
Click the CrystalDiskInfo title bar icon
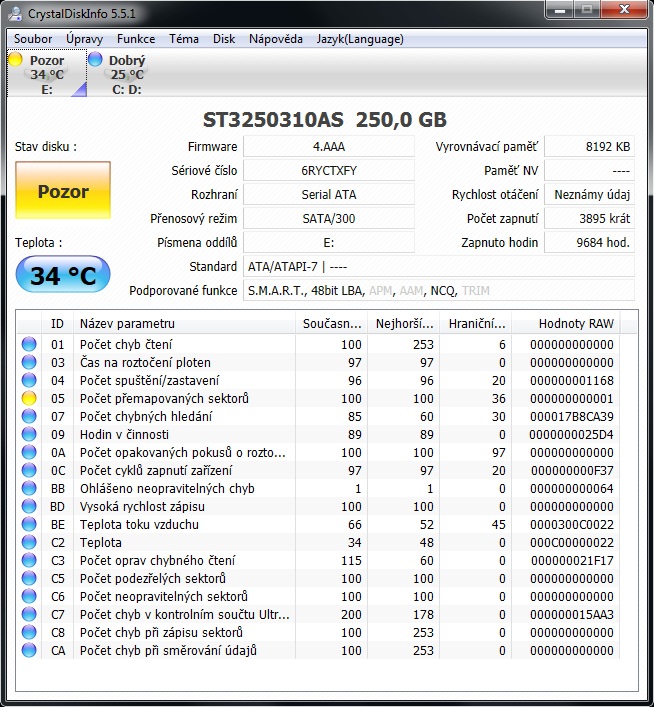click(15, 13)
